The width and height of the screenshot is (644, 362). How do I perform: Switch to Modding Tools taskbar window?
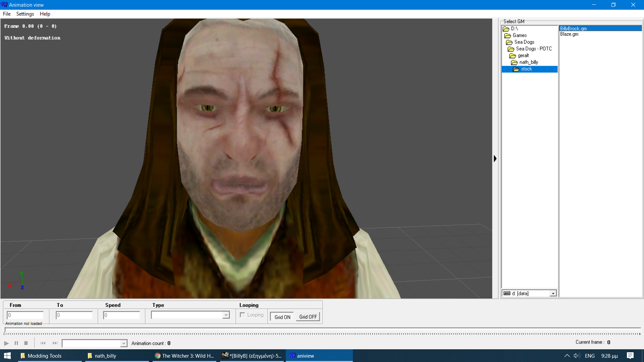[x=50, y=356]
